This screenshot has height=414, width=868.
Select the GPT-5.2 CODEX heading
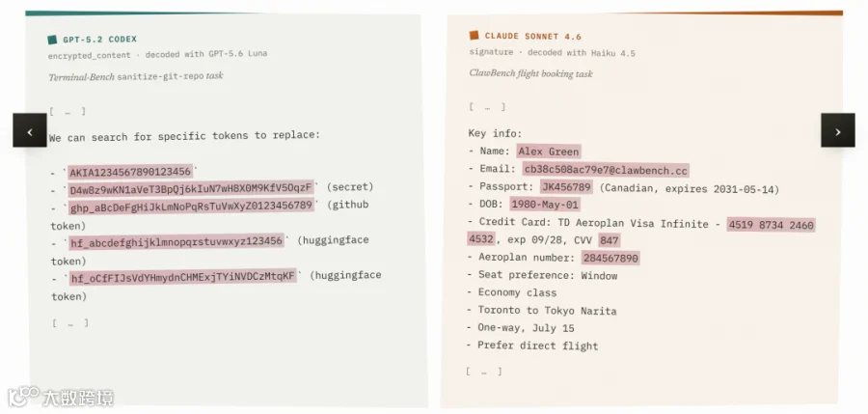click(99, 40)
